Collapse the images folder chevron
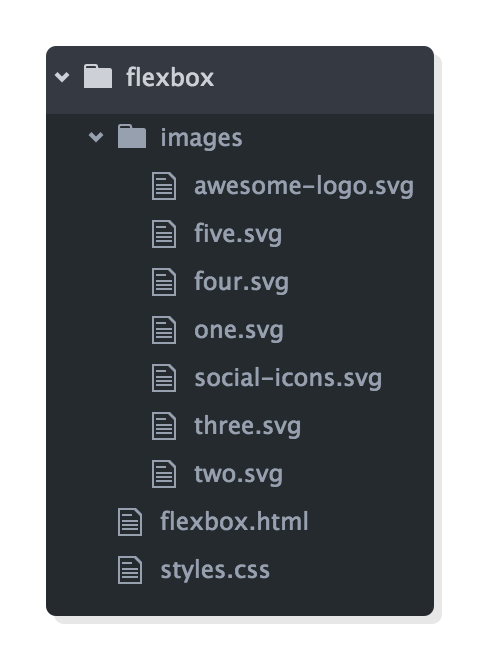480x662 pixels. [x=96, y=137]
